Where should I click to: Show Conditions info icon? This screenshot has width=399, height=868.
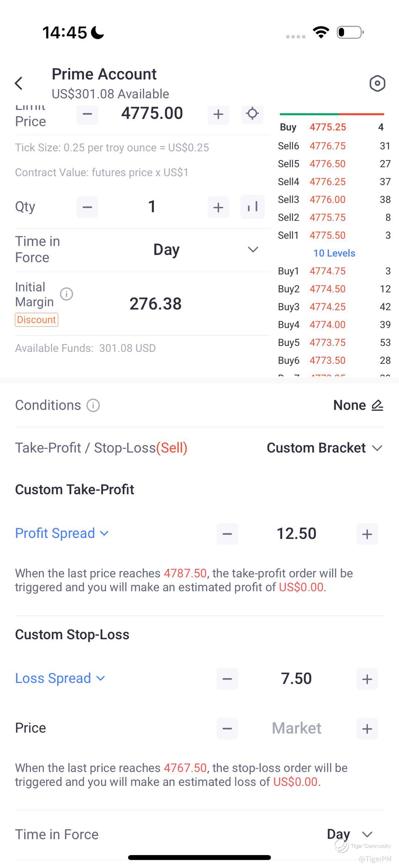[93, 406]
